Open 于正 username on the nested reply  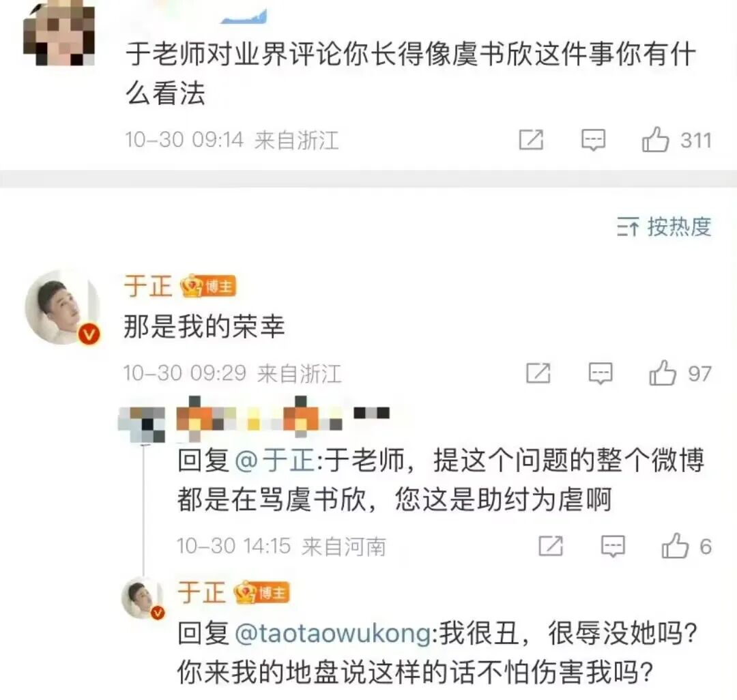point(201,592)
